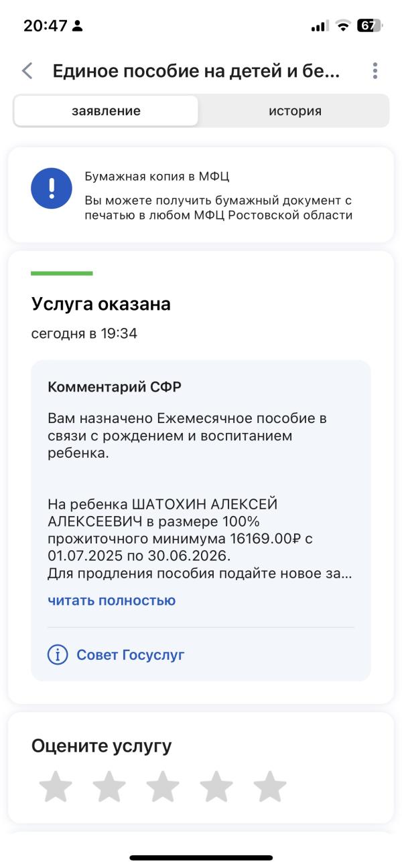Tap the Услуга оказана status heading

pyautogui.click(x=101, y=304)
